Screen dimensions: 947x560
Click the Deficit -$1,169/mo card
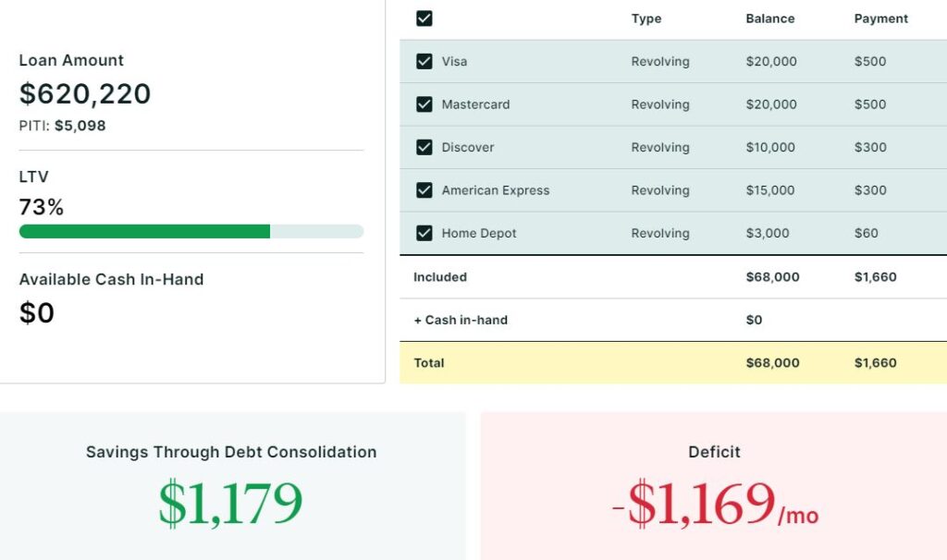(714, 485)
